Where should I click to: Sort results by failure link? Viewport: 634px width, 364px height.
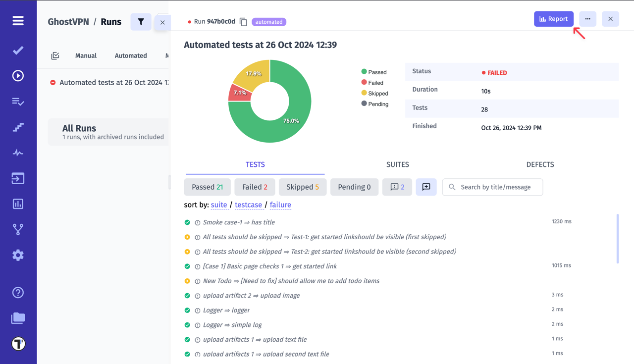click(280, 205)
